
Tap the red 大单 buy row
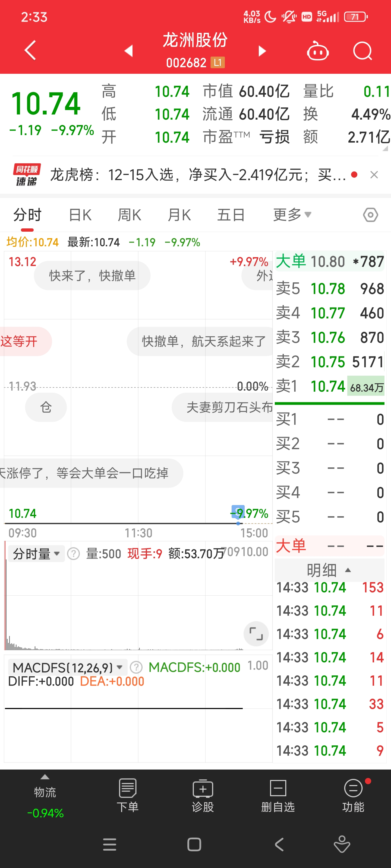tap(330, 546)
